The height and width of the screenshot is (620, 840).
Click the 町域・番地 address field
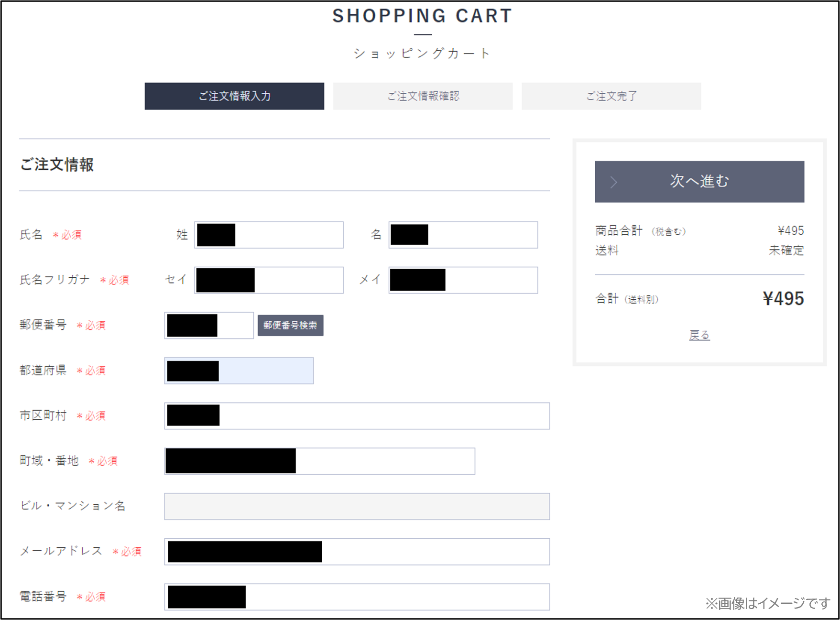(x=319, y=461)
